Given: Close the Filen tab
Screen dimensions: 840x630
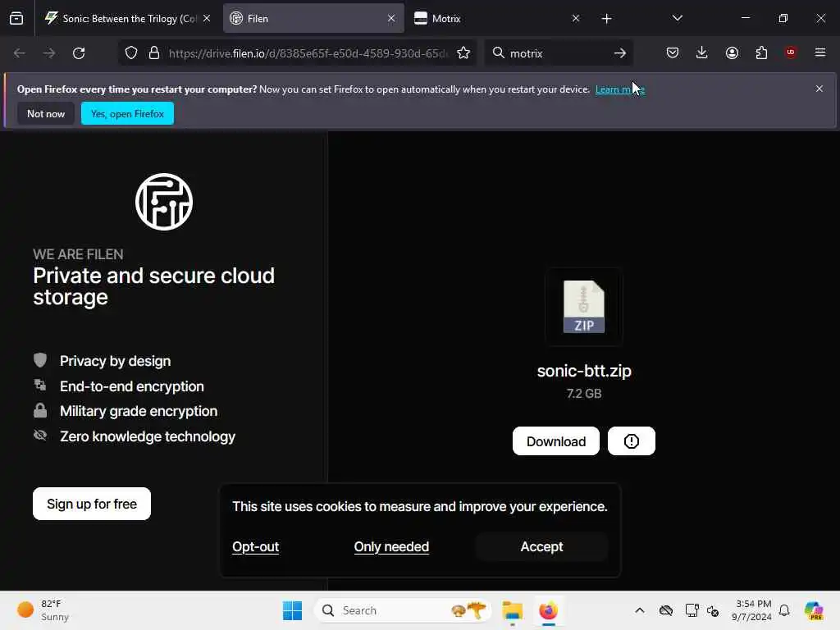Looking at the screenshot, I should 391,18.
